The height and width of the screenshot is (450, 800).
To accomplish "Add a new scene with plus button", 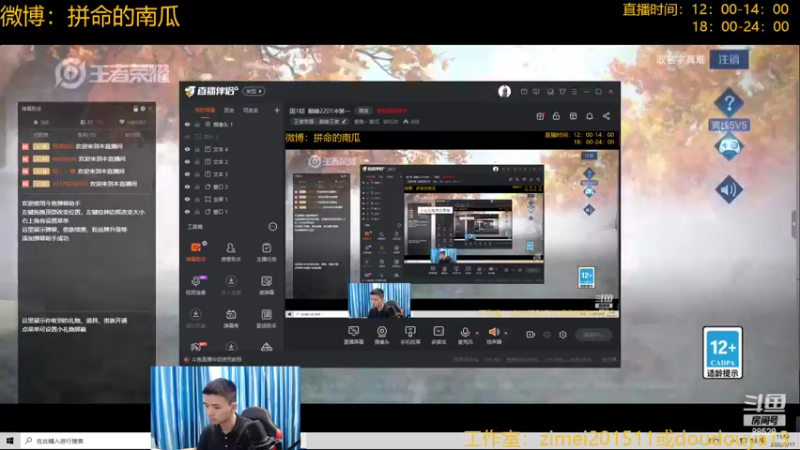I will point(277,110).
